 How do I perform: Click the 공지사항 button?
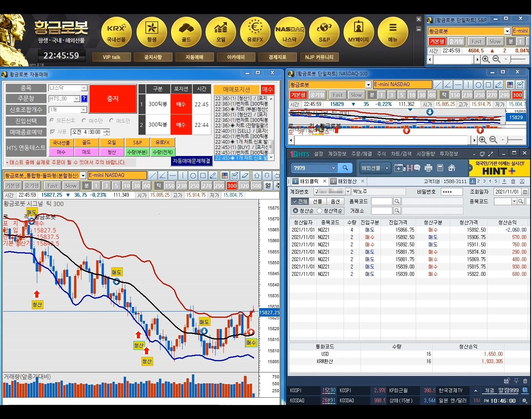[153, 57]
